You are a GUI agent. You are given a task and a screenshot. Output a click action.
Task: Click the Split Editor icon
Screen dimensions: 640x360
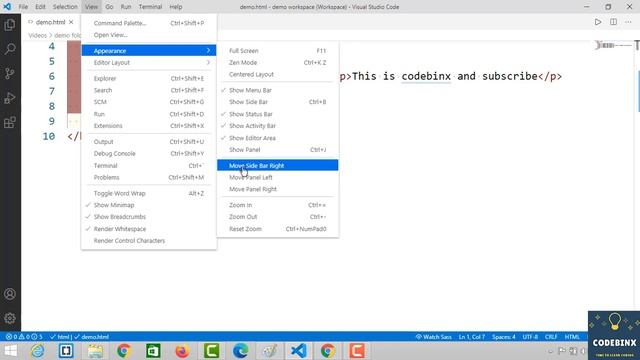point(613,22)
